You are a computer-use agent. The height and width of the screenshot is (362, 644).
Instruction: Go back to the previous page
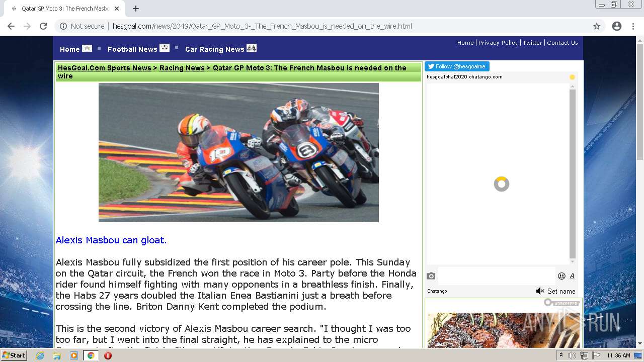point(11,26)
